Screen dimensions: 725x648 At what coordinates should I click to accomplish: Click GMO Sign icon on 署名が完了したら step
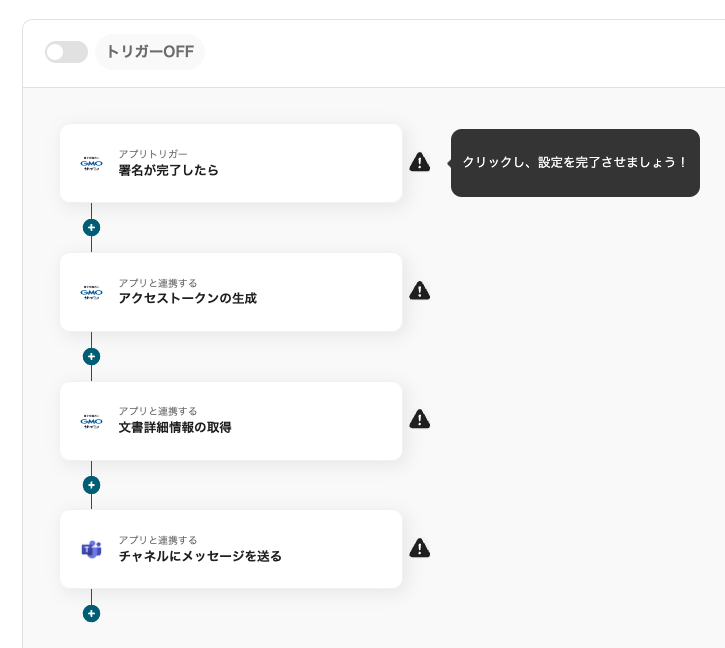[92, 163]
